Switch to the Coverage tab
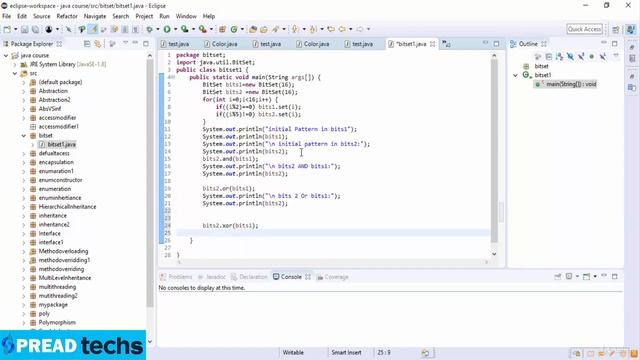The height and width of the screenshot is (360, 640). tap(333, 277)
